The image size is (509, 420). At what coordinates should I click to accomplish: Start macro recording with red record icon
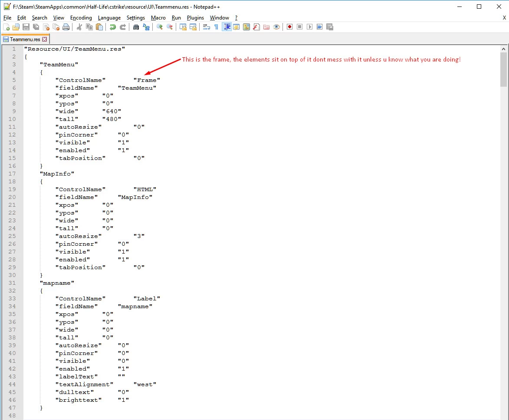pyautogui.click(x=289, y=27)
